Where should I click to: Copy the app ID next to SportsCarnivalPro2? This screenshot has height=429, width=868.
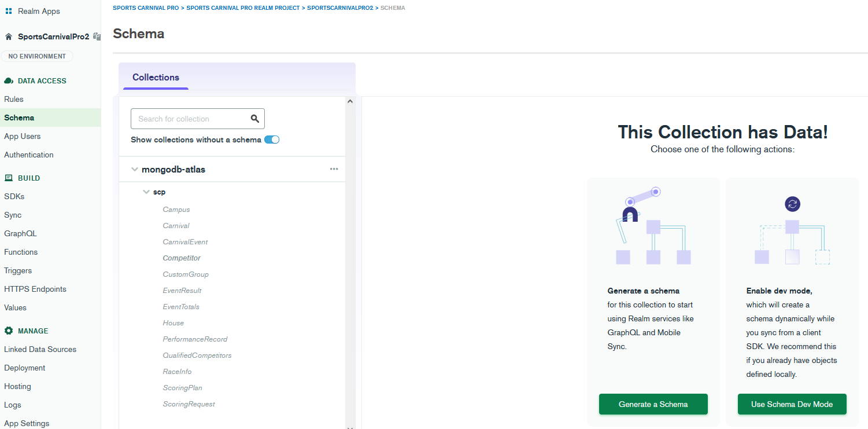pyautogui.click(x=97, y=36)
